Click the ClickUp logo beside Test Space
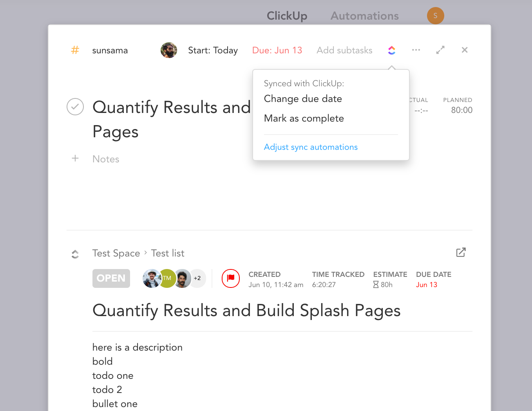This screenshot has width=532, height=411. pos(75,254)
